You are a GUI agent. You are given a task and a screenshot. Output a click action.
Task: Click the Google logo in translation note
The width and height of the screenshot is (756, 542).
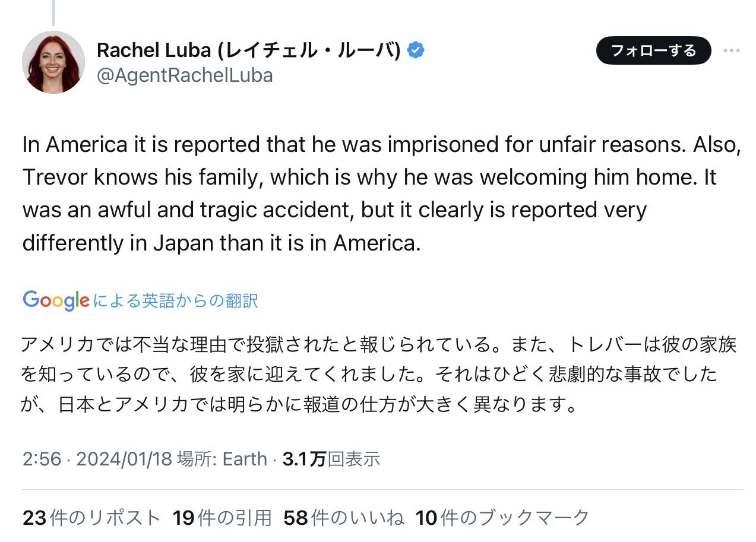(x=56, y=300)
